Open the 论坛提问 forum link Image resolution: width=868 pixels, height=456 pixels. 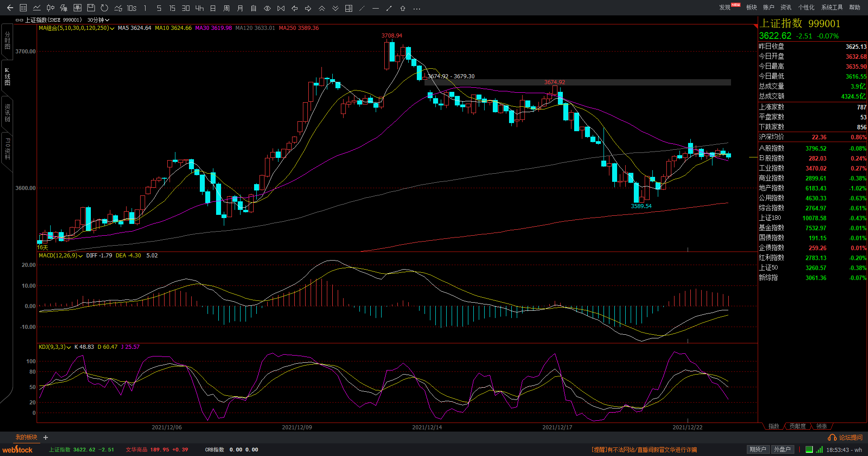click(x=845, y=437)
